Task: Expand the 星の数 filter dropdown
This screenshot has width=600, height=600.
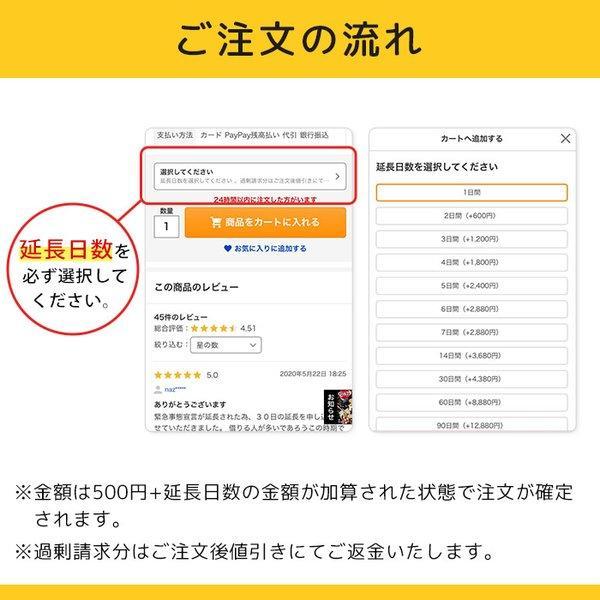Action: 226,345
